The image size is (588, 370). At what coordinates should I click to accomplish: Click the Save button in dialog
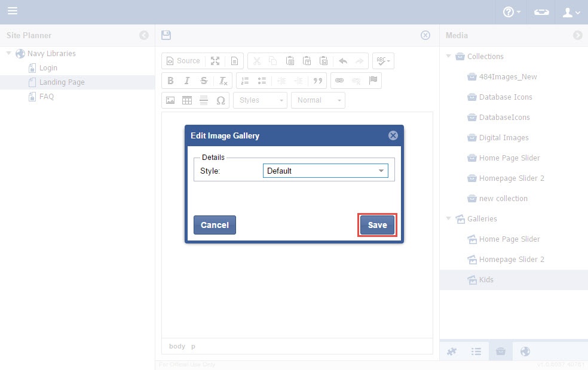377,225
